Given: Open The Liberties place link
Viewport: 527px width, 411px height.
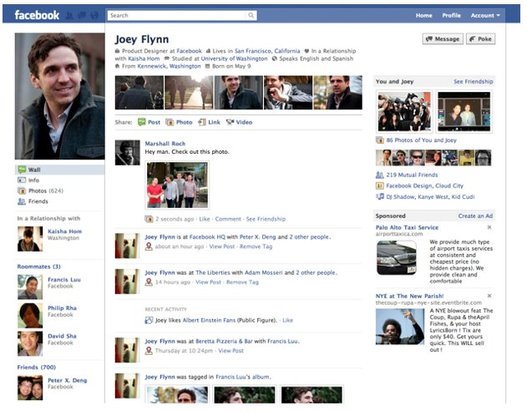Looking at the screenshot, I should 212,273.
